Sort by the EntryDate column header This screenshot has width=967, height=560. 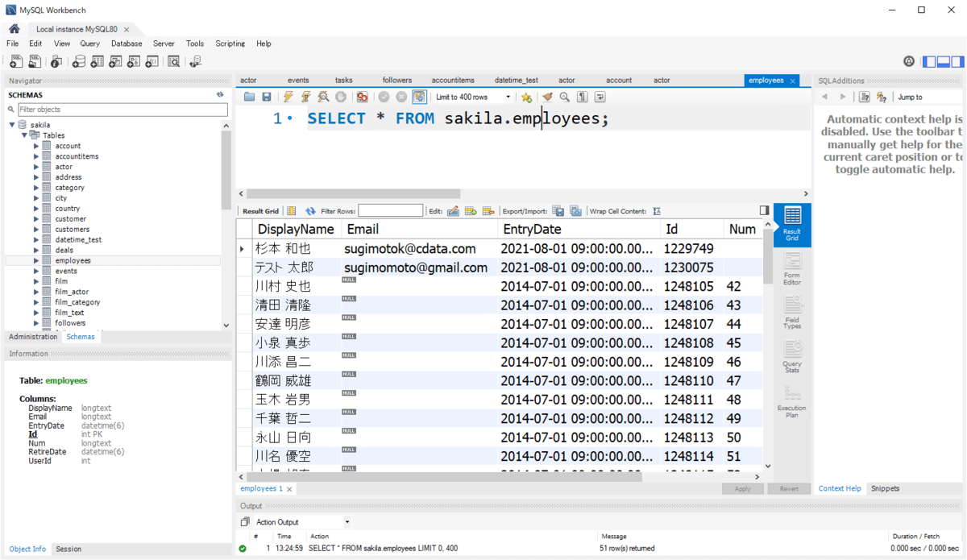(579, 229)
